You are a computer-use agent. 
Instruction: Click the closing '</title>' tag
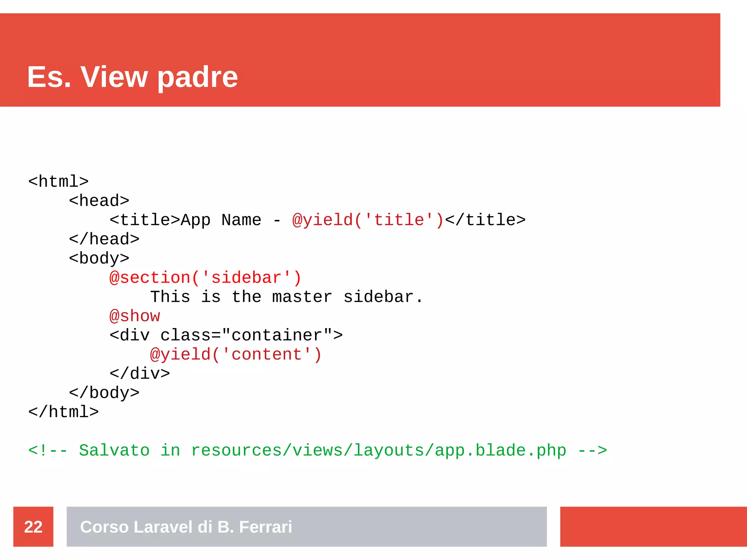tap(485, 220)
